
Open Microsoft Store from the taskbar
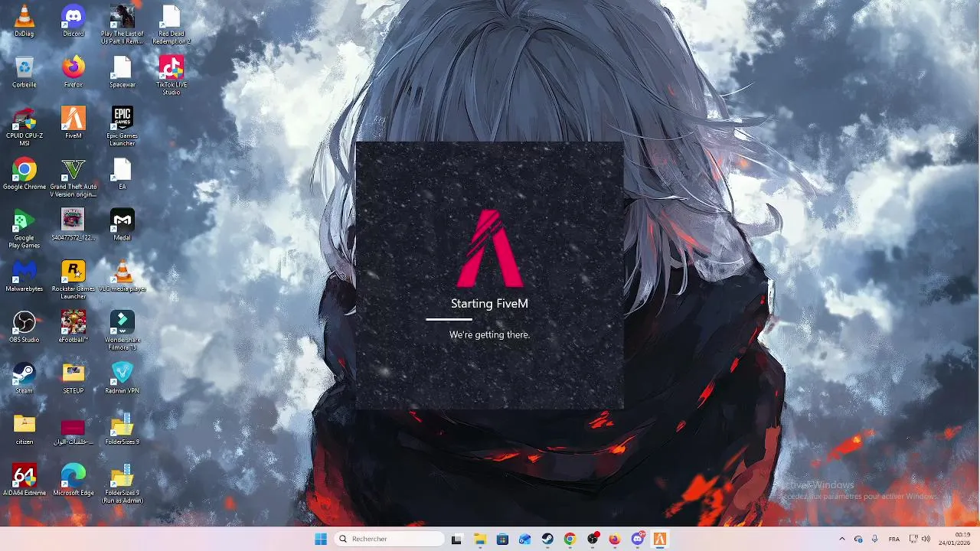(502, 539)
